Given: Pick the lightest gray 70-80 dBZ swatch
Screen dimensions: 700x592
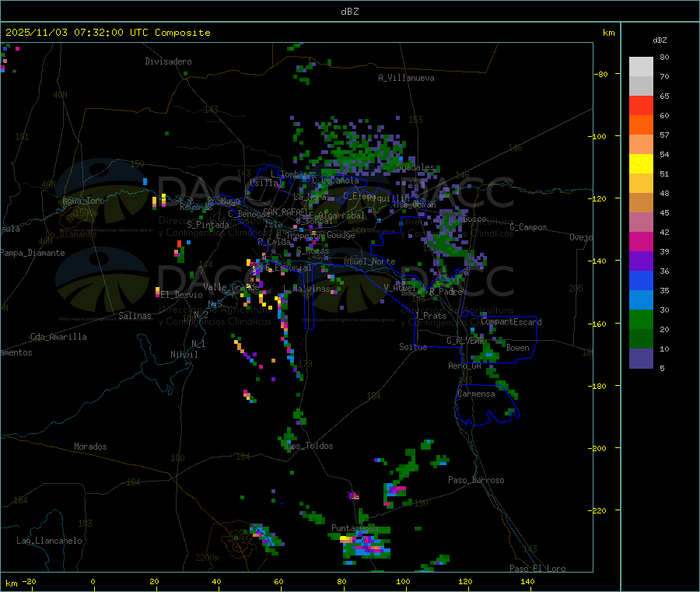Looking at the screenshot, I should tap(641, 67).
